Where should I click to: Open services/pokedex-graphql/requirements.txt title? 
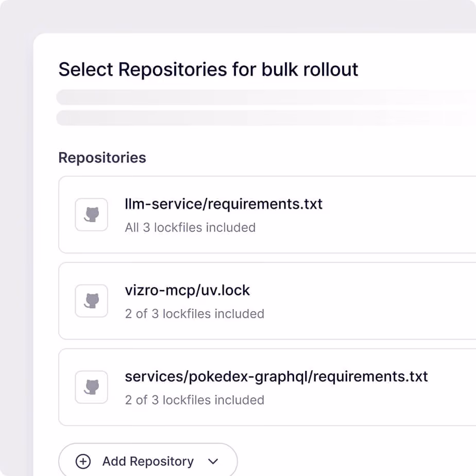coord(276,377)
